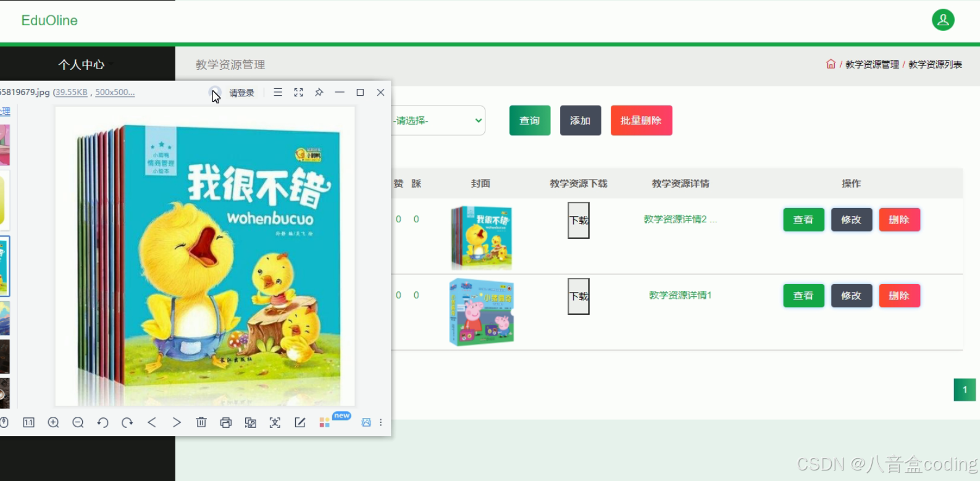Click the text recognition scan icon
This screenshot has width=980, height=481.
pyautogui.click(x=275, y=422)
